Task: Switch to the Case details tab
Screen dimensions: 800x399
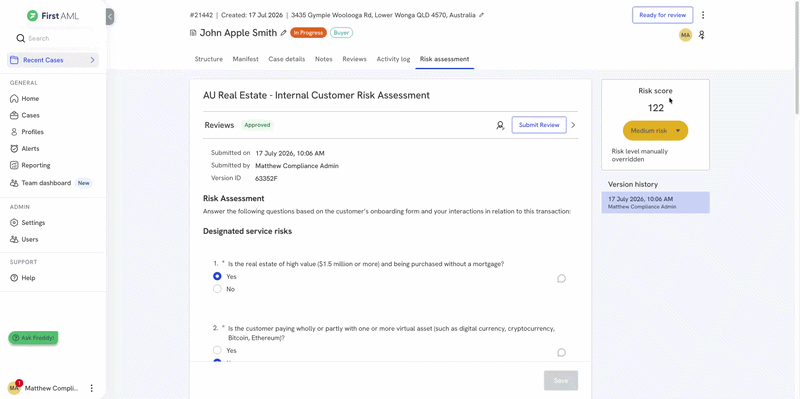Action: click(287, 59)
